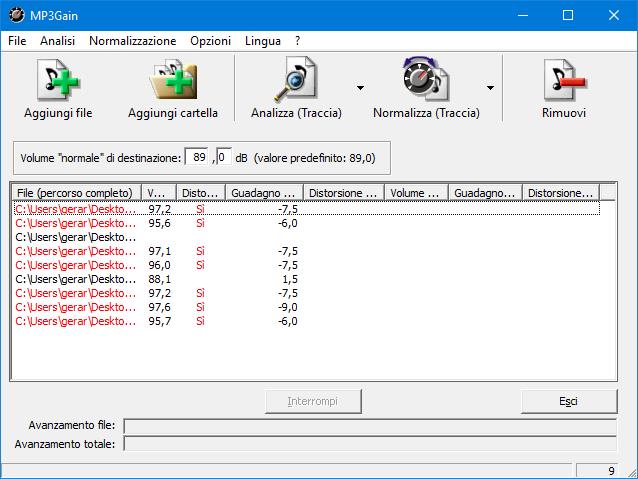
Task: Select the file row with volume 95,7
Action: pyautogui.click(x=307, y=321)
